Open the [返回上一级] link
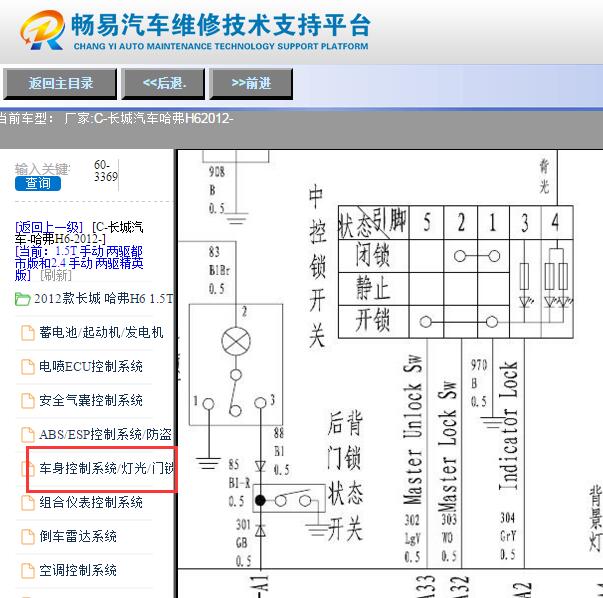This screenshot has width=603, height=598. [x=49, y=227]
